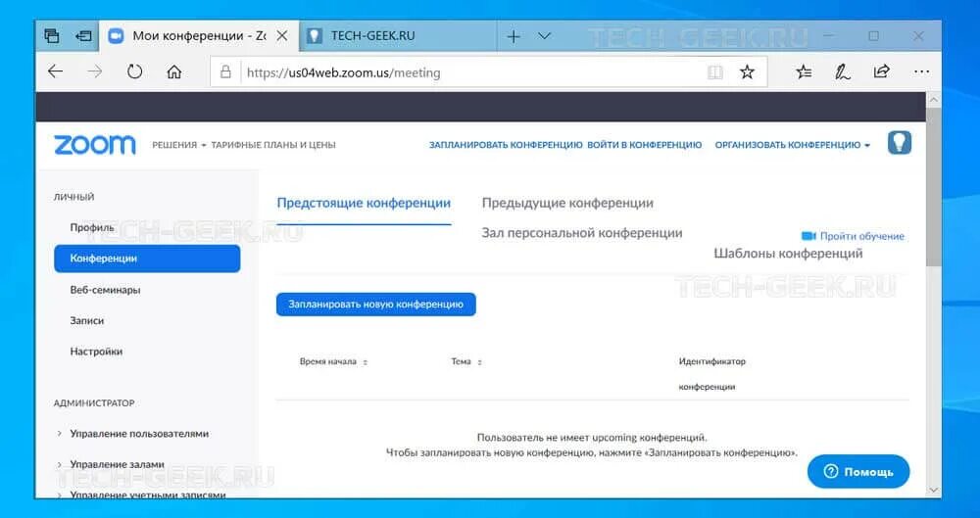Open Настройки in the sidebar
Image resolution: width=980 pixels, height=518 pixels.
click(x=96, y=352)
